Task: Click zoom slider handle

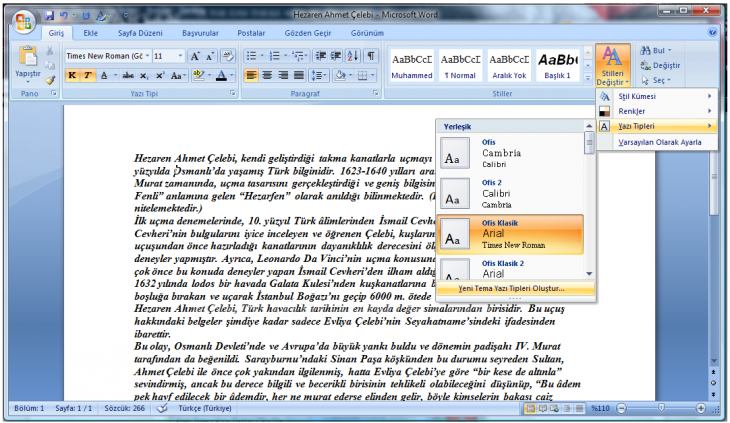Action: point(661,409)
